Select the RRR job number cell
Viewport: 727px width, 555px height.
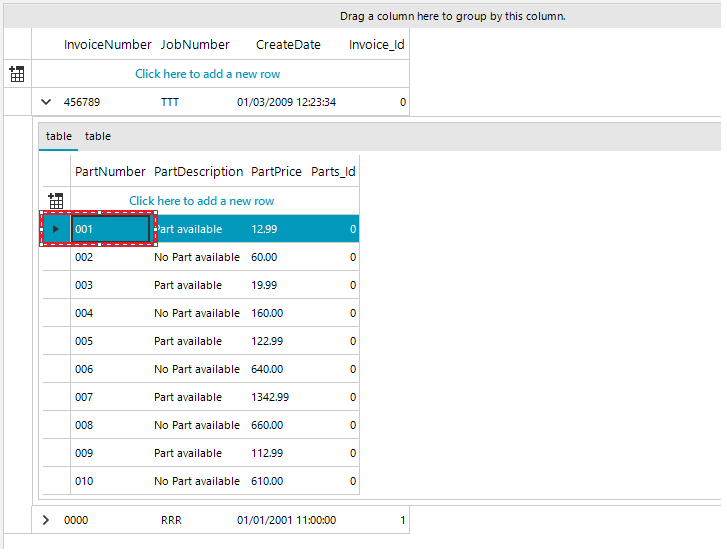pyautogui.click(x=171, y=520)
